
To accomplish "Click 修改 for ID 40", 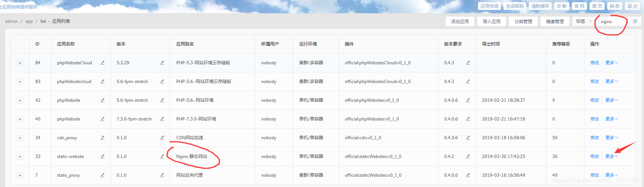I will (x=595, y=119).
